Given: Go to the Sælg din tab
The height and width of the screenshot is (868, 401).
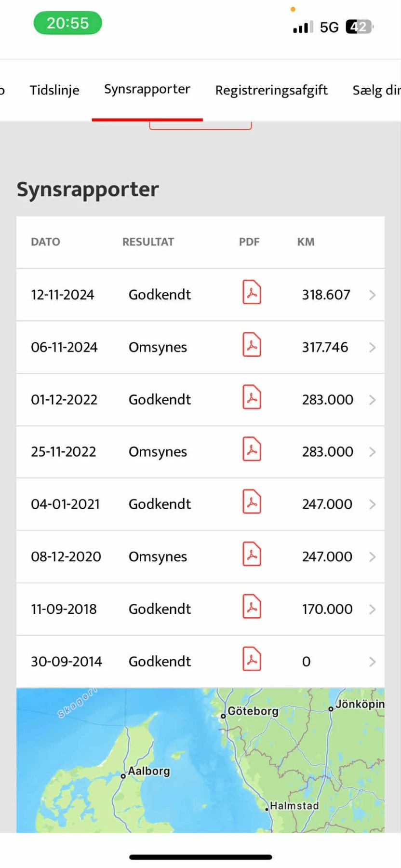Looking at the screenshot, I should pyautogui.click(x=376, y=90).
